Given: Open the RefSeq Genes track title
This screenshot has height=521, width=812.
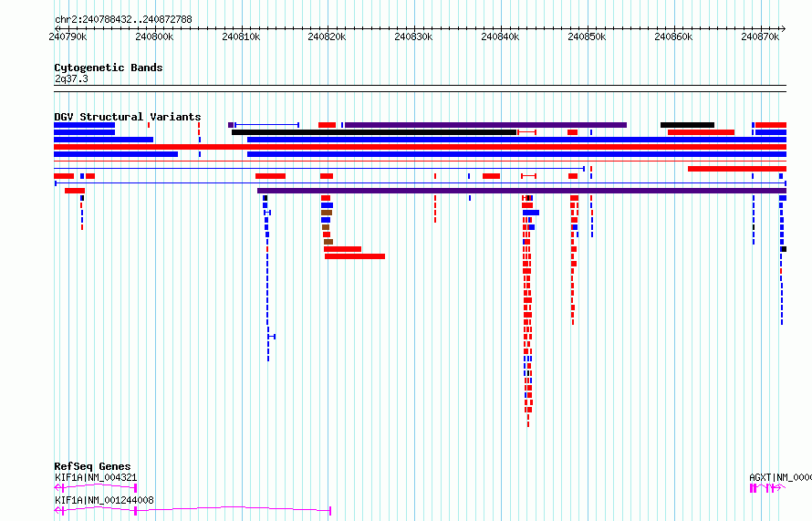Looking at the screenshot, I should (92, 466).
